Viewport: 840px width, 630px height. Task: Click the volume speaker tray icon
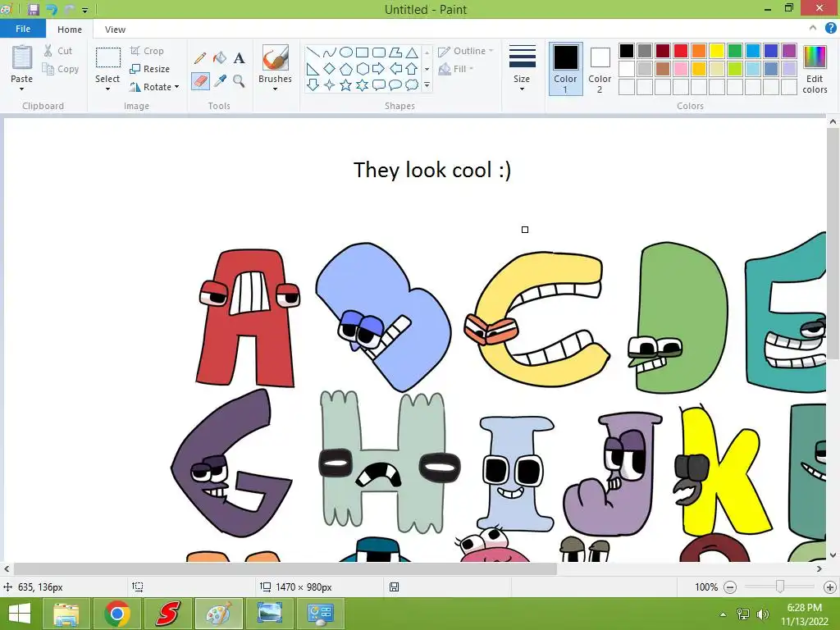coord(763,614)
